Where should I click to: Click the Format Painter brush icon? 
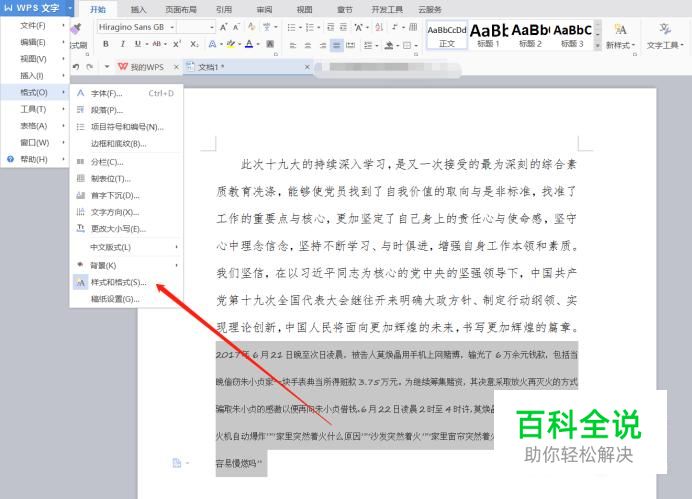point(76,30)
